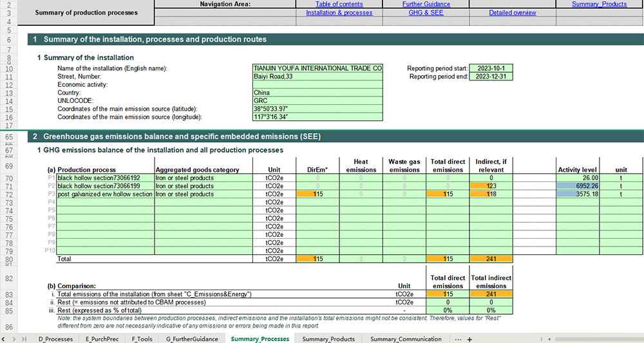This screenshot has width=644, height=343.
Task: Jump to the last sheet tab arrow
Action: [24, 338]
